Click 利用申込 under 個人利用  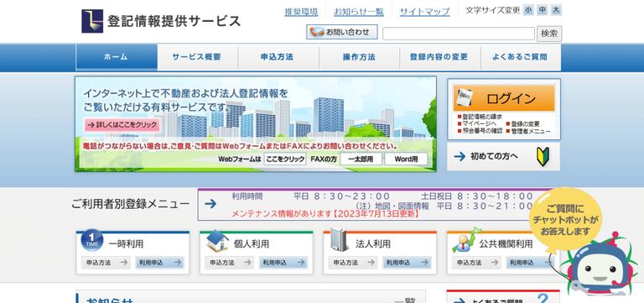283,263
